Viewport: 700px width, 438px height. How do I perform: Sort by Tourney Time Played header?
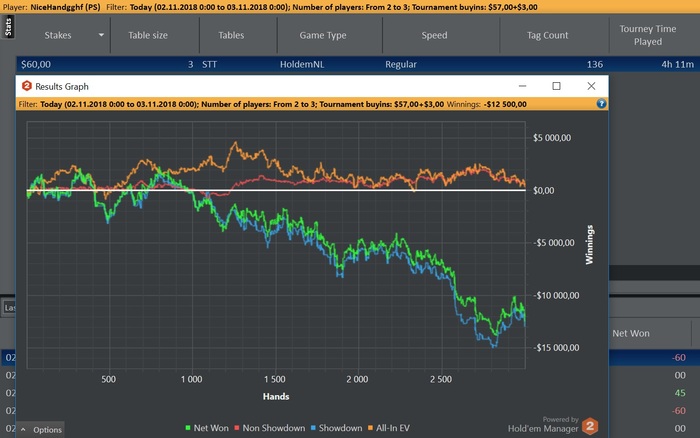(x=647, y=35)
